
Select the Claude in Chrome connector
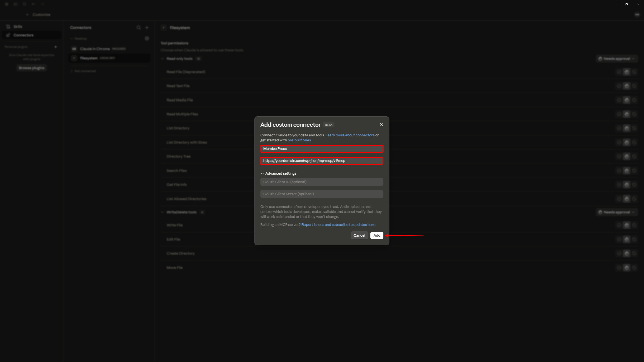pos(109,49)
